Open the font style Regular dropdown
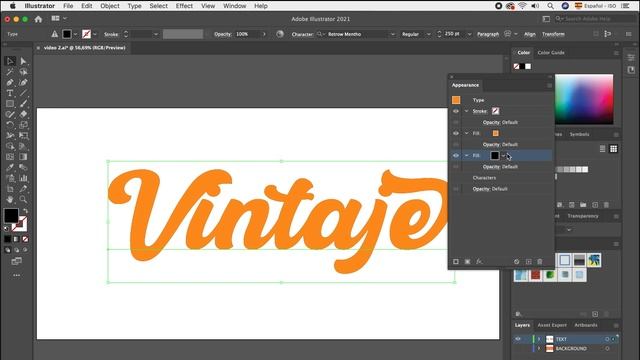Screen dimensions: 640x360 pyautogui.click(x=429, y=34)
